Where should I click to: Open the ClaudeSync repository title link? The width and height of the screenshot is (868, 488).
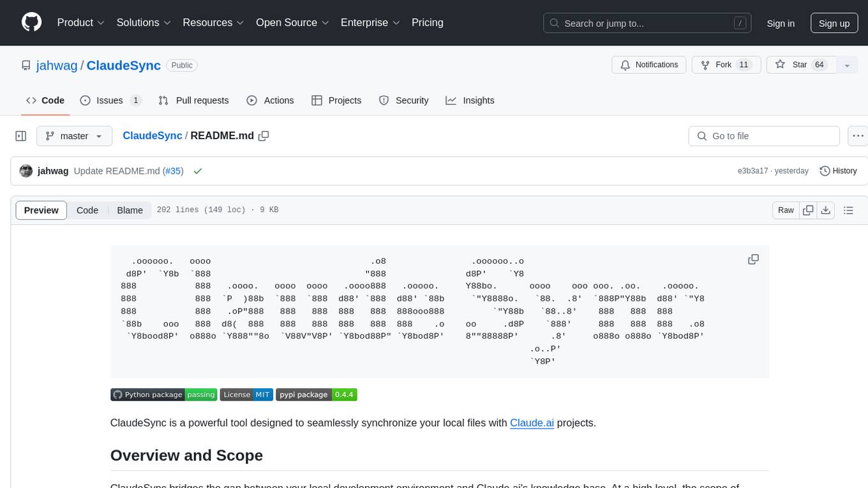pyautogui.click(x=124, y=65)
